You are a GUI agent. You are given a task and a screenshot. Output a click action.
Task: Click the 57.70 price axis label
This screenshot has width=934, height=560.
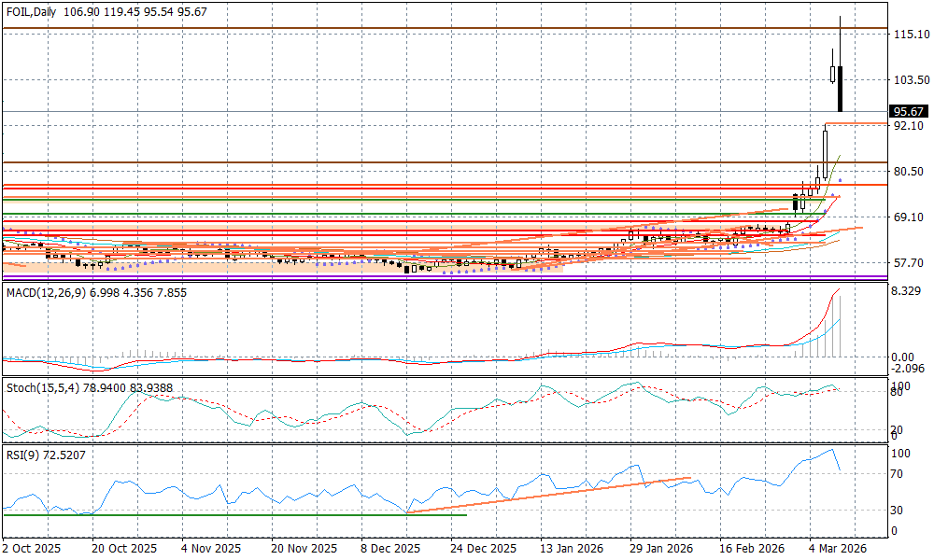pyautogui.click(x=909, y=263)
